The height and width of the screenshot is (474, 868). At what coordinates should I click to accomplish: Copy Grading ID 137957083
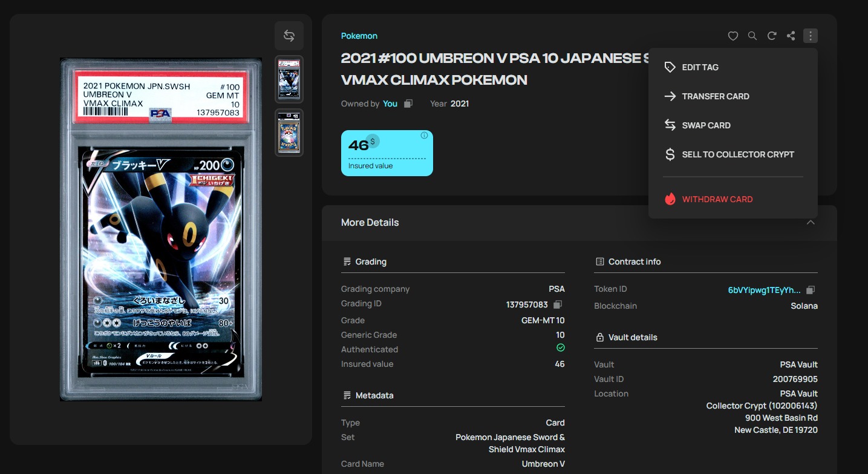point(558,304)
